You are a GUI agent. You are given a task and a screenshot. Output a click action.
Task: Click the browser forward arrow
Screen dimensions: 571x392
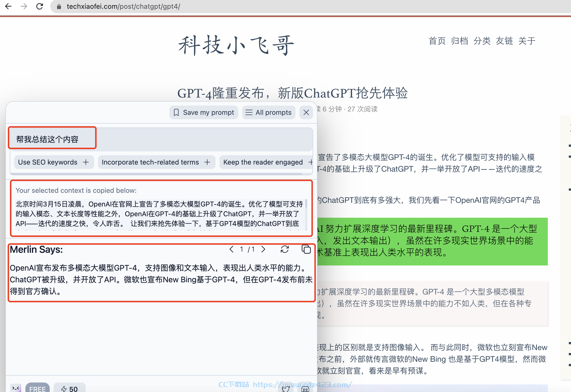point(24,6)
